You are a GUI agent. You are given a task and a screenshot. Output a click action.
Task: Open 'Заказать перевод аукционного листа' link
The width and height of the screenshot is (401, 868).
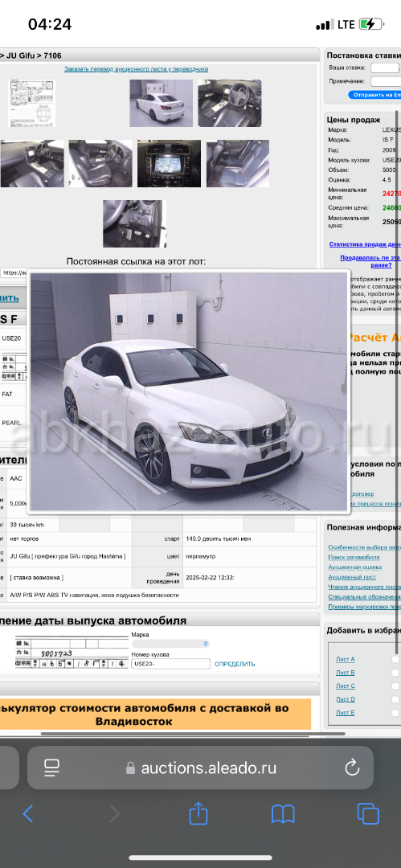pos(137,69)
